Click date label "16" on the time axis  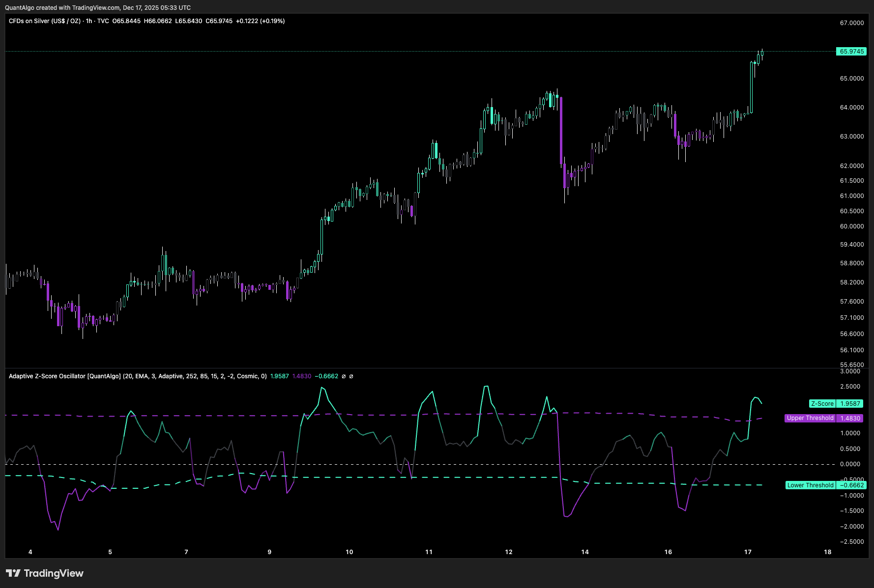669,552
